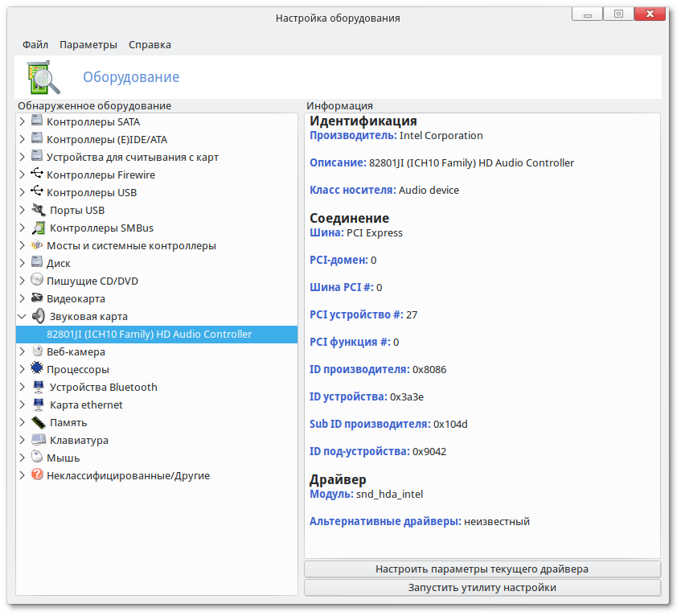The height and width of the screenshot is (616, 681).
Task: Click the Audio device class value
Action: (x=429, y=191)
